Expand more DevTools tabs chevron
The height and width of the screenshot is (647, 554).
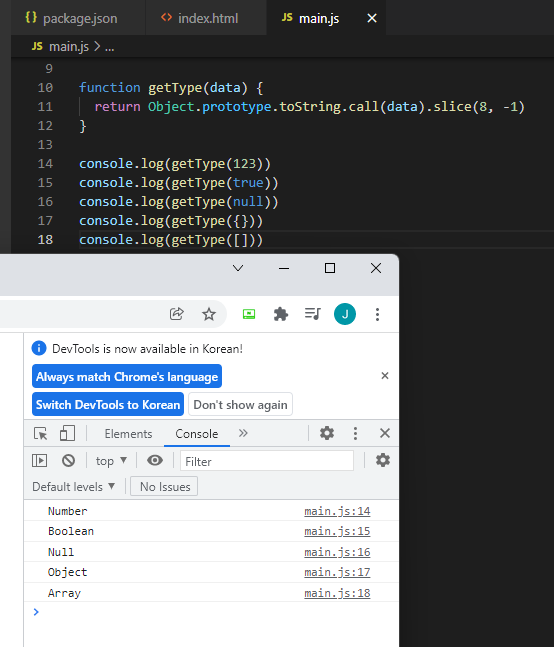coord(243,433)
